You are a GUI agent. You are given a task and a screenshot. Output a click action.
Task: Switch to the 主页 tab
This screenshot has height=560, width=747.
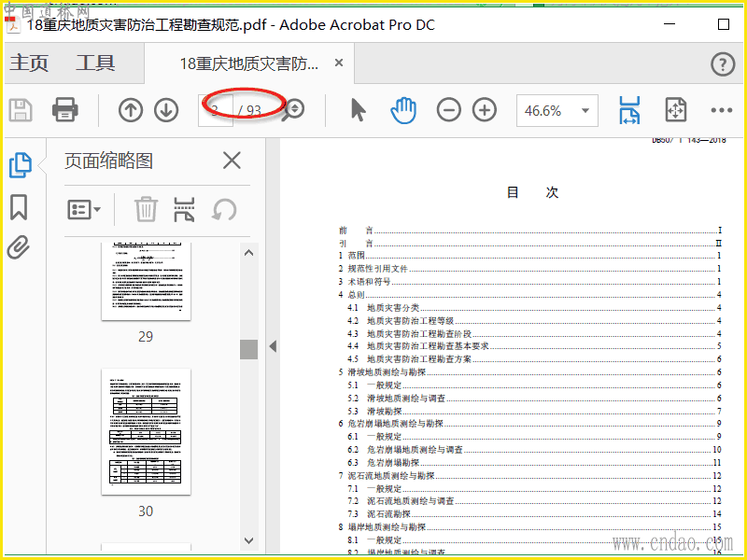(x=29, y=63)
